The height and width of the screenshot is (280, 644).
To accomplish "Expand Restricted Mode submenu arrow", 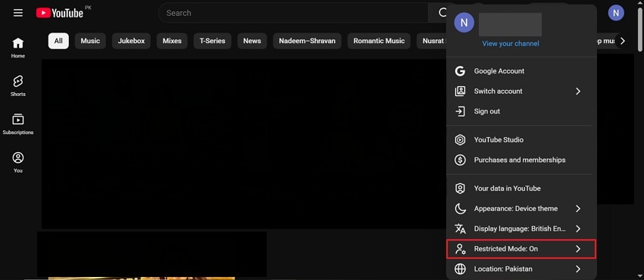I will pos(578,249).
